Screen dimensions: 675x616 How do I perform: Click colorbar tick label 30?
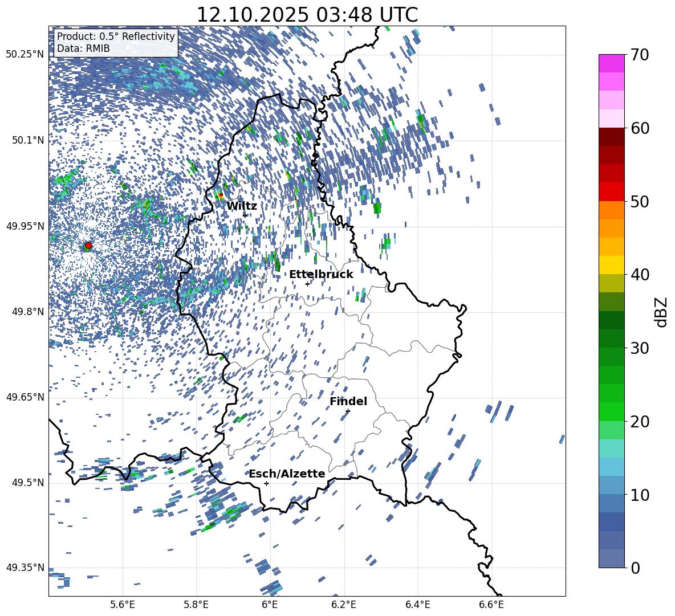[x=640, y=348]
